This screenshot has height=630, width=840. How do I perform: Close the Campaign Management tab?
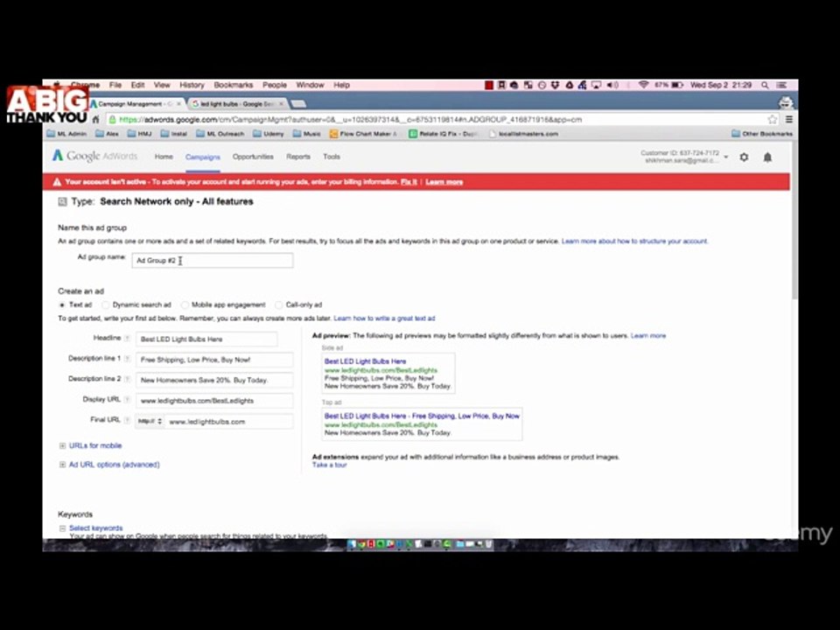pyautogui.click(x=178, y=104)
